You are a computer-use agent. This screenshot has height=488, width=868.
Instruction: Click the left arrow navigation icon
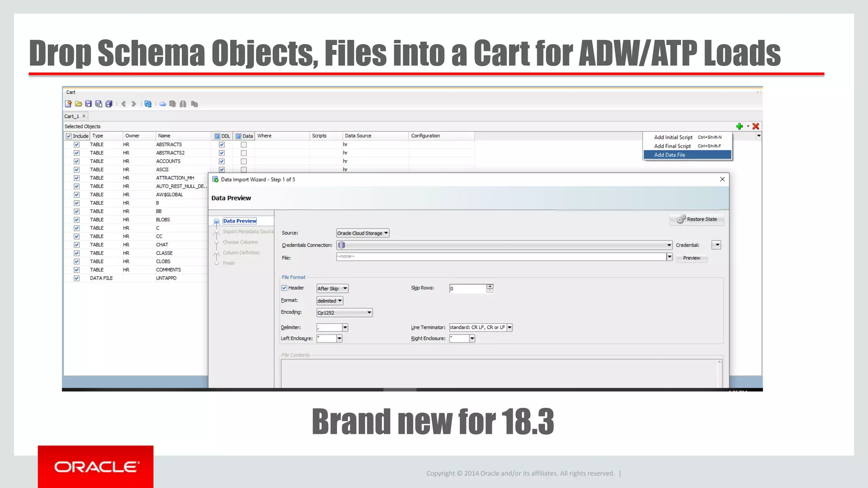tap(123, 104)
